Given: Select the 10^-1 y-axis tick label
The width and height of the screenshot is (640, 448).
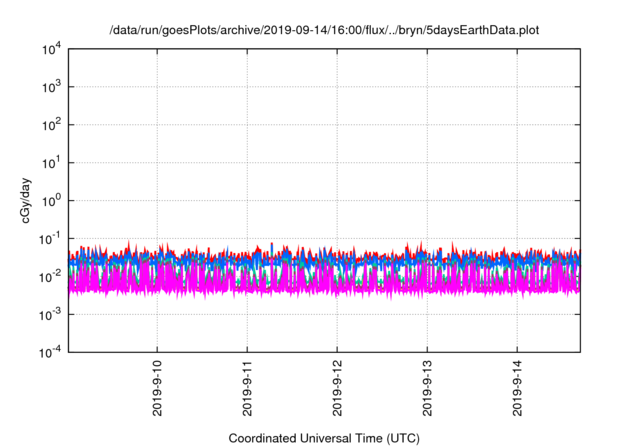Looking at the screenshot, I should 52,238.
